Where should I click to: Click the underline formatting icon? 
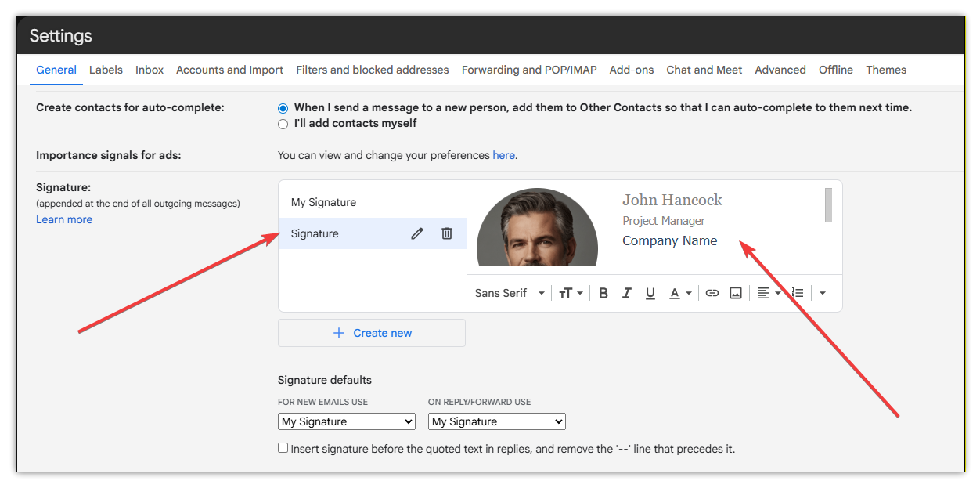coord(650,293)
